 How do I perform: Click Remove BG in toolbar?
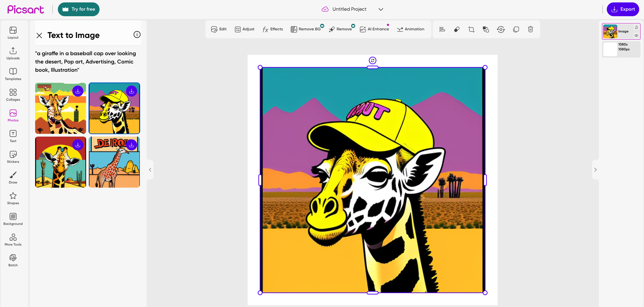click(306, 29)
